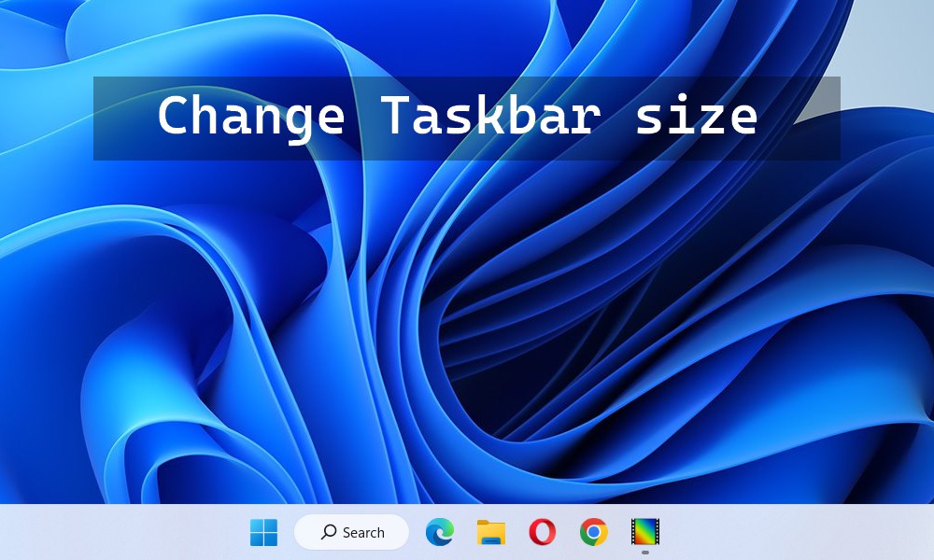Image resolution: width=934 pixels, height=560 pixels.
Task: Click empty taskbar area left of Start
Action: point(121,532)
